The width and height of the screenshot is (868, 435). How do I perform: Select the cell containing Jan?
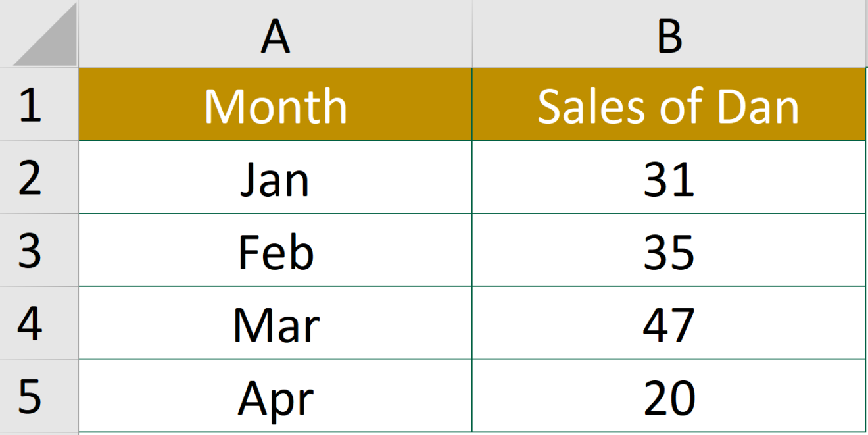[x=276, y=178]
